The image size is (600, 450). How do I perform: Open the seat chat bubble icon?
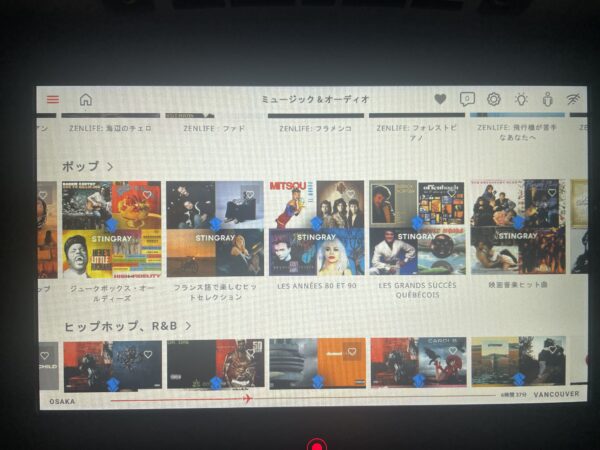coord(467,99)
